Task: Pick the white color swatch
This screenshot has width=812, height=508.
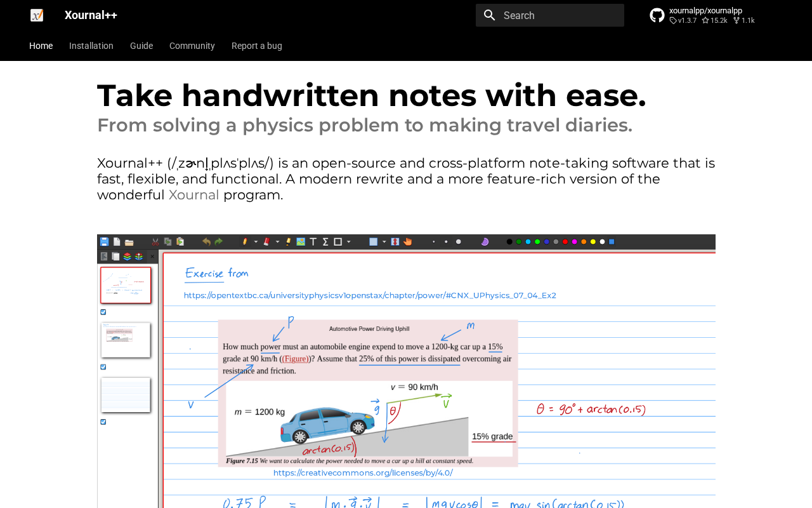Action: tap(602, 242)
